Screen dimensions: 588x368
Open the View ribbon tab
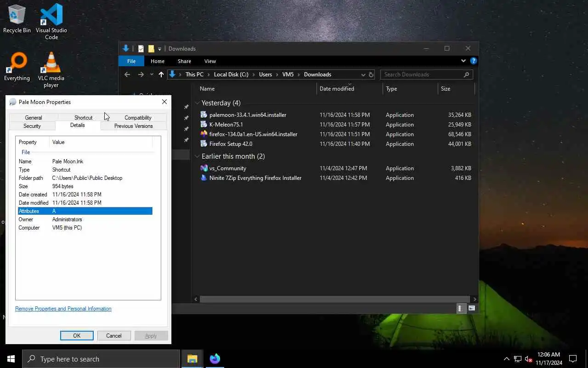tap(210, 61)
